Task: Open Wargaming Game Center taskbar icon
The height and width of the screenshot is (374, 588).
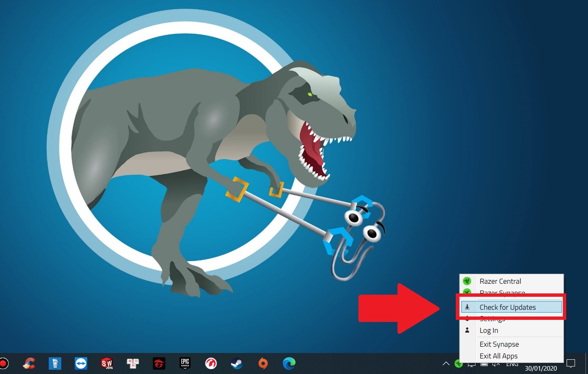Action: pyautogui.click(x=211, y=363)
